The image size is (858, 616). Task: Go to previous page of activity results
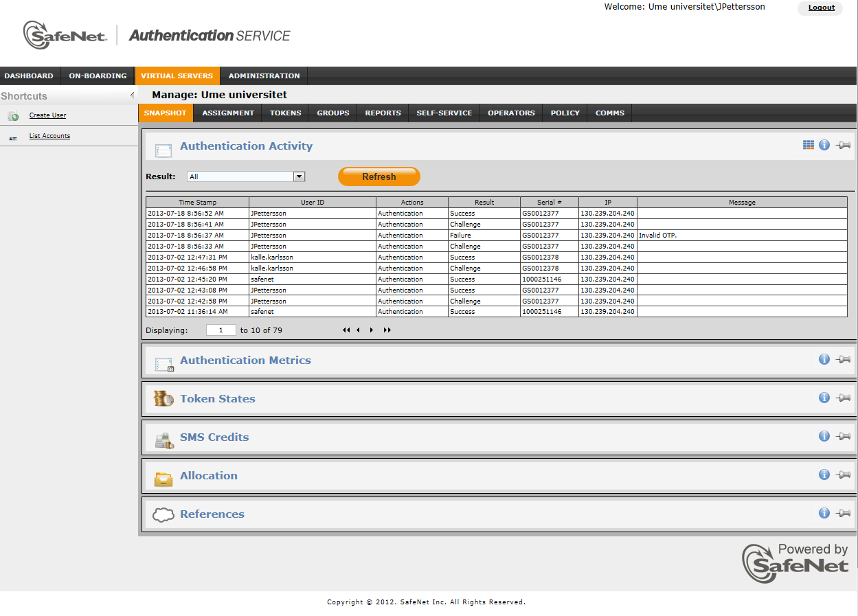pyautogui.click(x=358, y=330)
